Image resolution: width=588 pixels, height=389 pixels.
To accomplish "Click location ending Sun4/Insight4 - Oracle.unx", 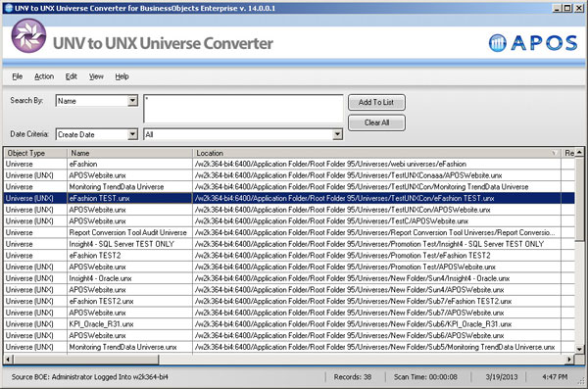I will coord(376,278).
